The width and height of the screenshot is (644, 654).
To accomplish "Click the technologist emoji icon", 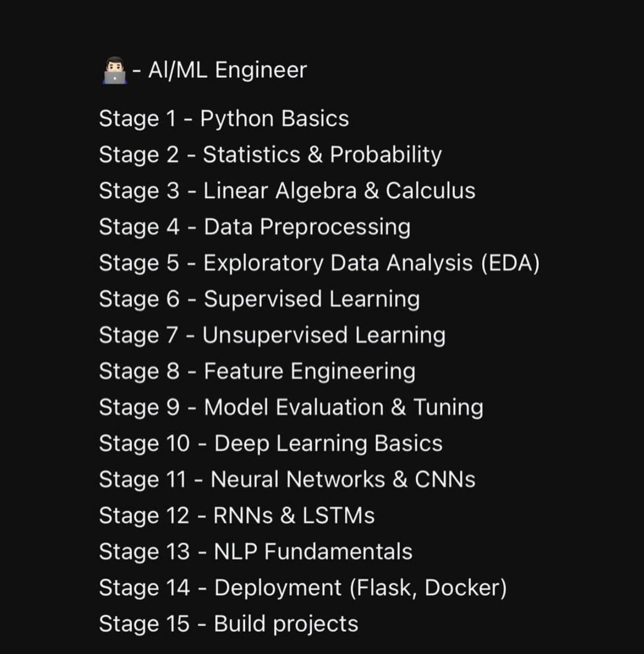I will coord(113,71).
